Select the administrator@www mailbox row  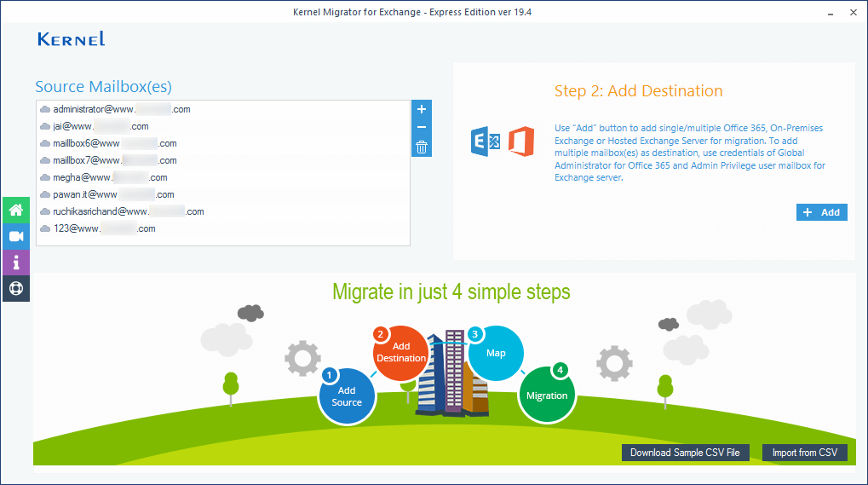tap(222, 109)
